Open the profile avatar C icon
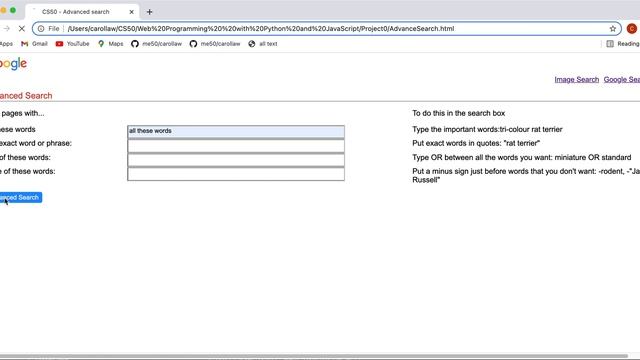The height and width of the screenshot is (360, 640). coord(631,29)
